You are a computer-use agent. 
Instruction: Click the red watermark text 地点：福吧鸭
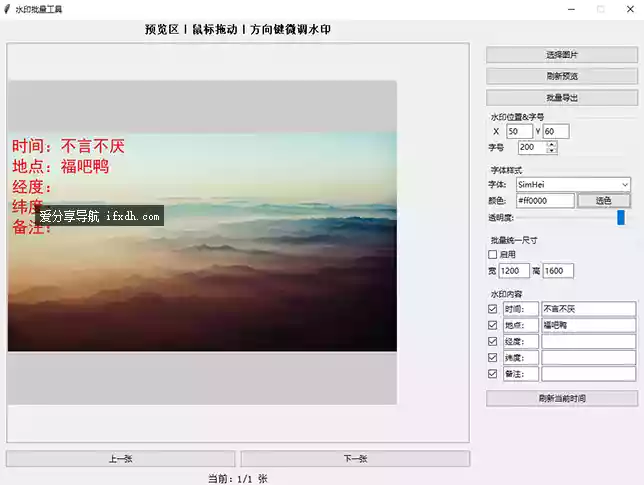click(61, 166)
